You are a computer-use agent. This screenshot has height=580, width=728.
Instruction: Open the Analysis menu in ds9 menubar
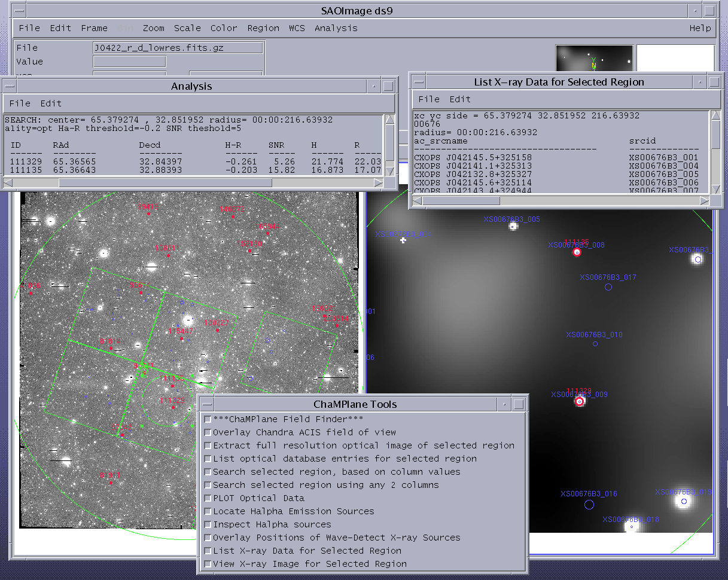click(336, 28)
